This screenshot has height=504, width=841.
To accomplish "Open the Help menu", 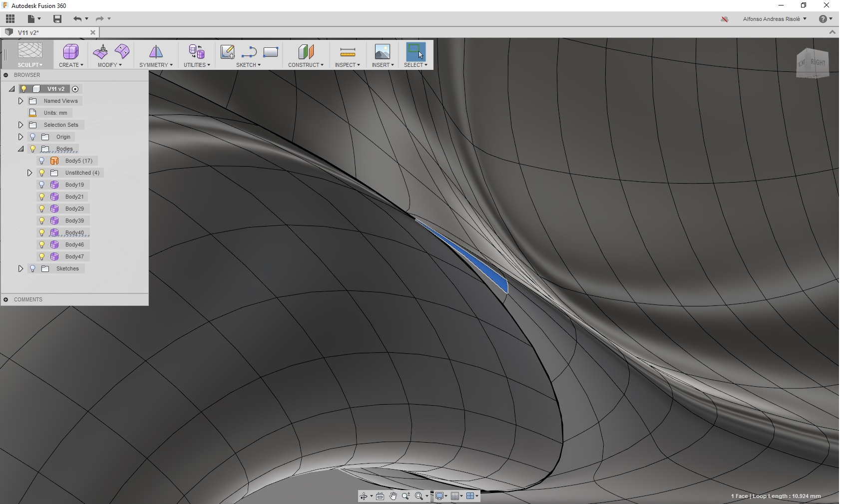I will [x=823, y=18].
